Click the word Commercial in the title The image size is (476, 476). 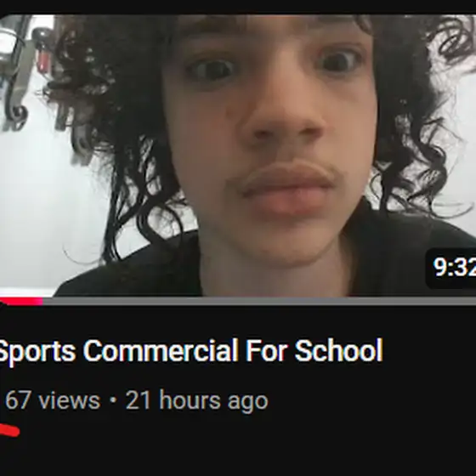tap(161, 350)
